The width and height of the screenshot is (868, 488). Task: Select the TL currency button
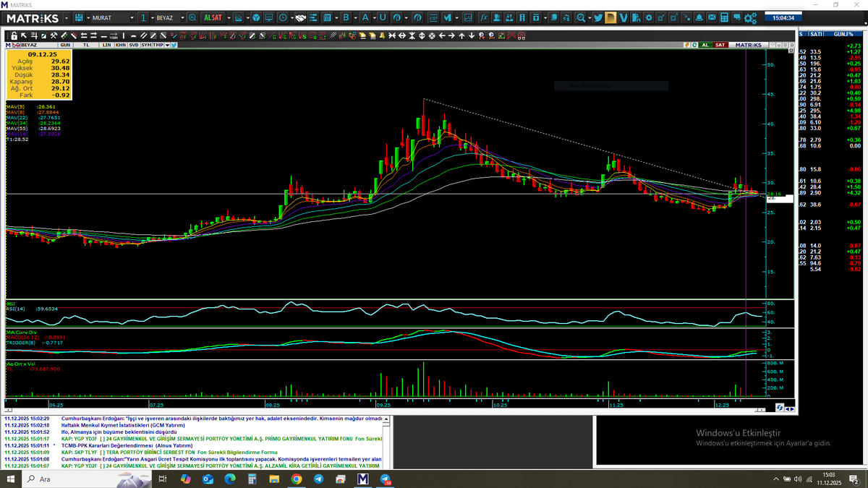point(86,45)
